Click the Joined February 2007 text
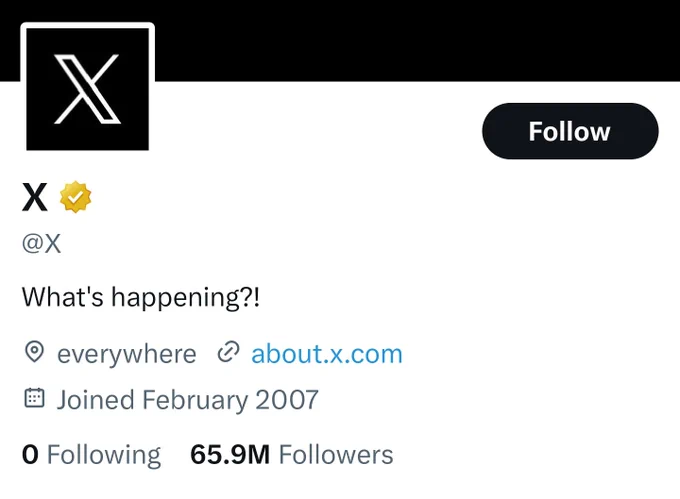This screenshot has width=680, height=499. (188, 399)
